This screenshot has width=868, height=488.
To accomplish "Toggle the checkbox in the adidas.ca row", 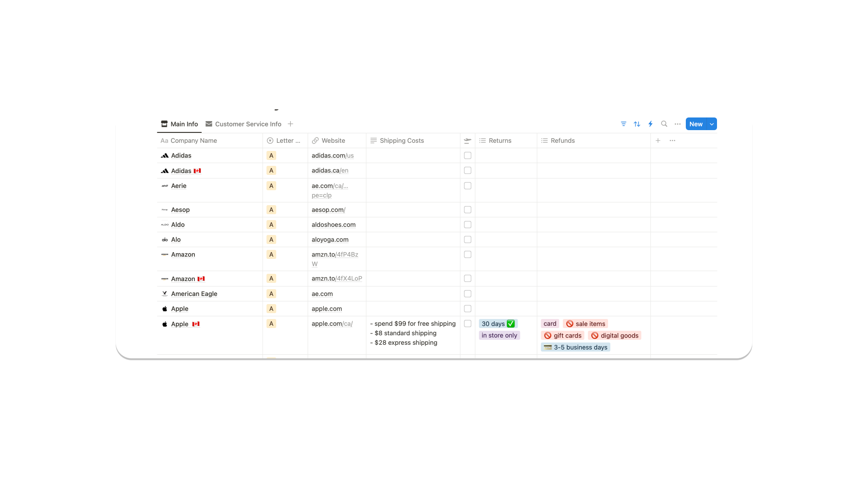I will point(467,170).
